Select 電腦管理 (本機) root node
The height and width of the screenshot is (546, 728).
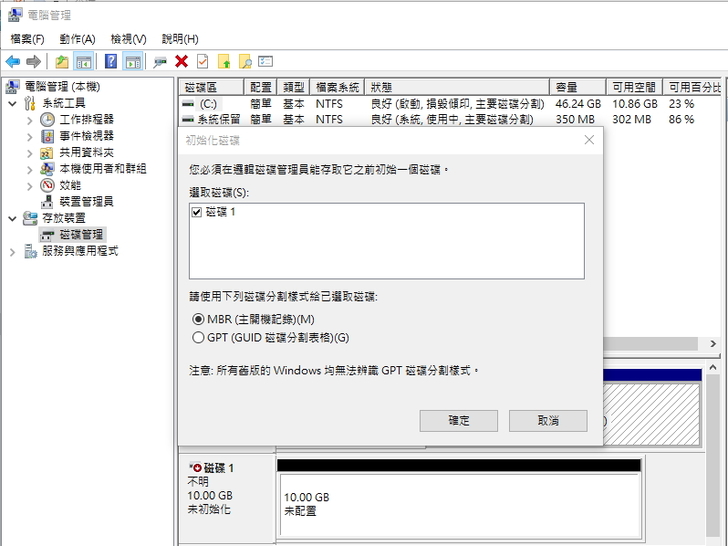[x=62, y=86]
